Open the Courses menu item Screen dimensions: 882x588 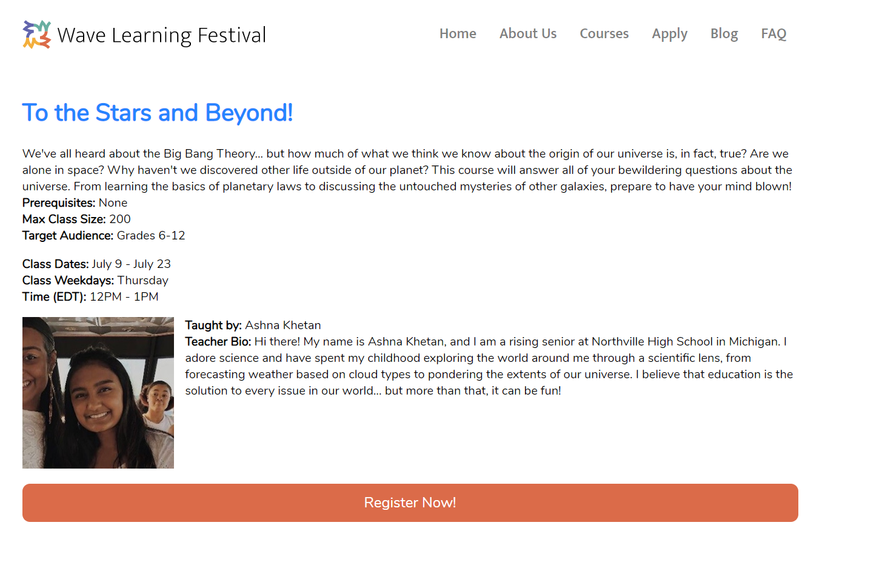click(x=604, y=34)
